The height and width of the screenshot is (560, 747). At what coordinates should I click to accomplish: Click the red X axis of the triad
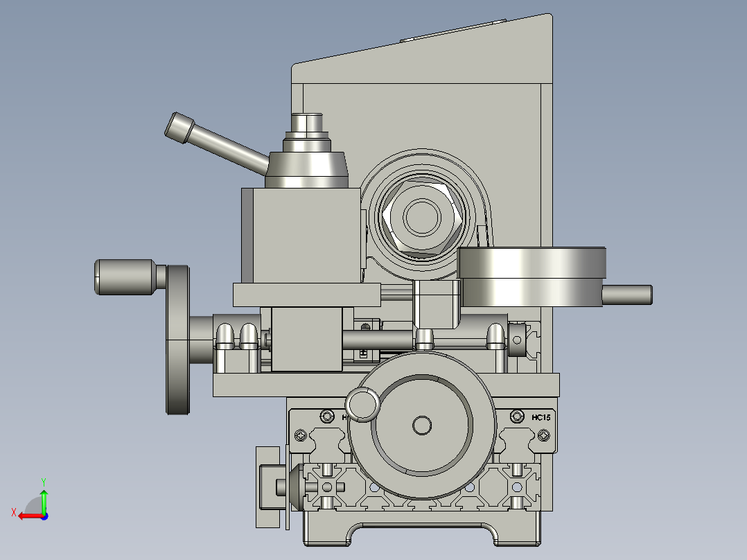(x=30, y=516)
